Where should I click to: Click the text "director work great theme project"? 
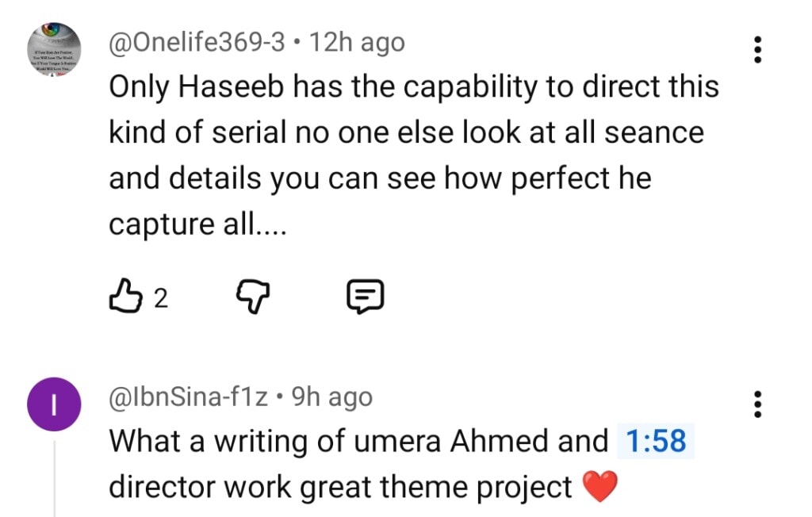click(x=340, y=487)
